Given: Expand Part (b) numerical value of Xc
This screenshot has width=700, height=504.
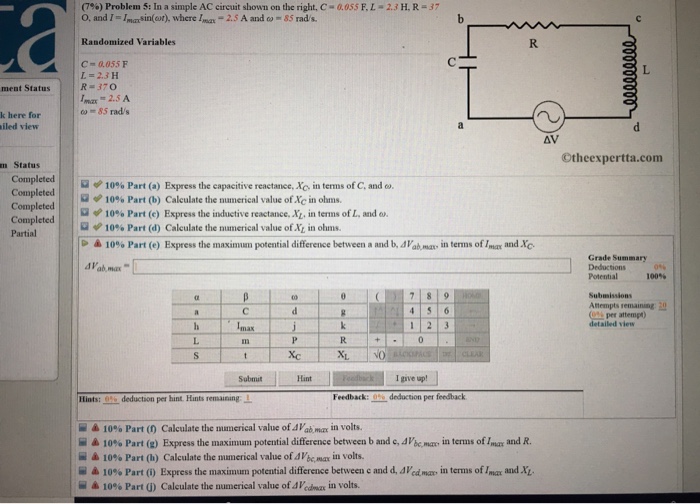Looking at the screenshot, I should coord(85,199).
